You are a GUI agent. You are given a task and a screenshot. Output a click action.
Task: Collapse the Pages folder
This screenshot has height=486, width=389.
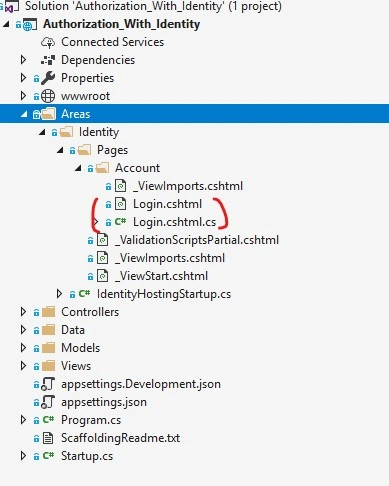(x=60, y=150)
